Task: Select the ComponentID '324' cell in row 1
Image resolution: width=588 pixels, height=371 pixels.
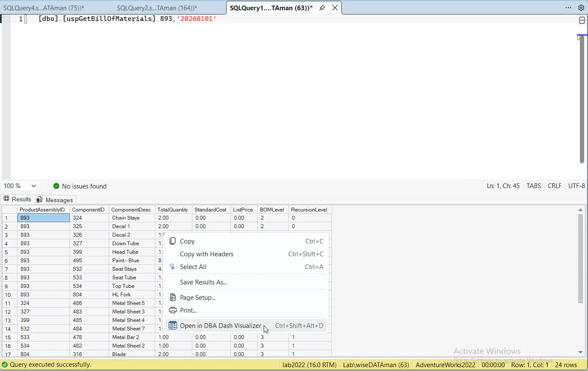Action: click(89, 218)
